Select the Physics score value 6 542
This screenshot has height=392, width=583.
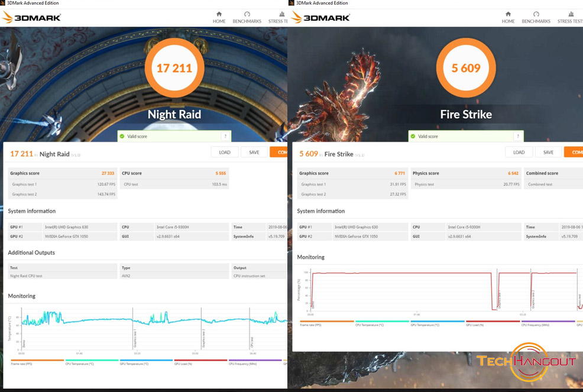pyautogui.click(x=513, y=173)
